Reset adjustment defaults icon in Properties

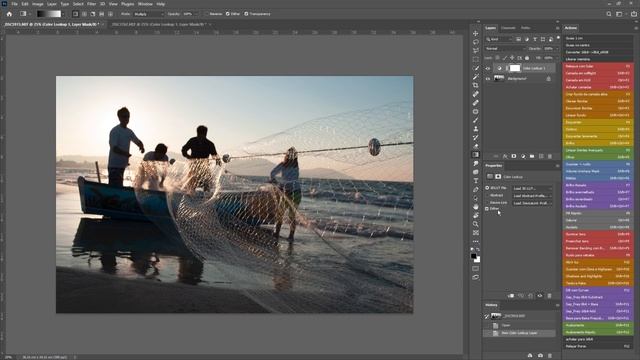pyautogui.click(x=530, y=296)
